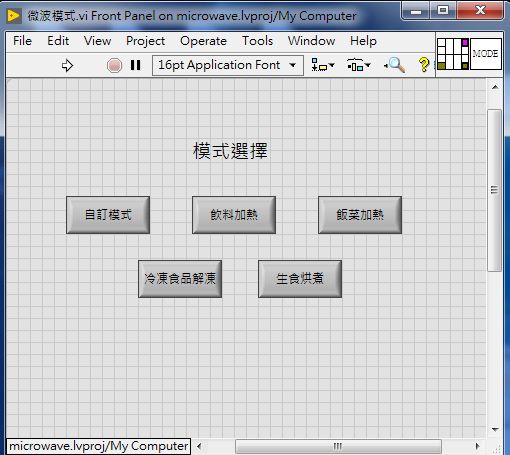Show Context Help with question mark
This screenshot has width=510, height=455.
tap(424, 65)
